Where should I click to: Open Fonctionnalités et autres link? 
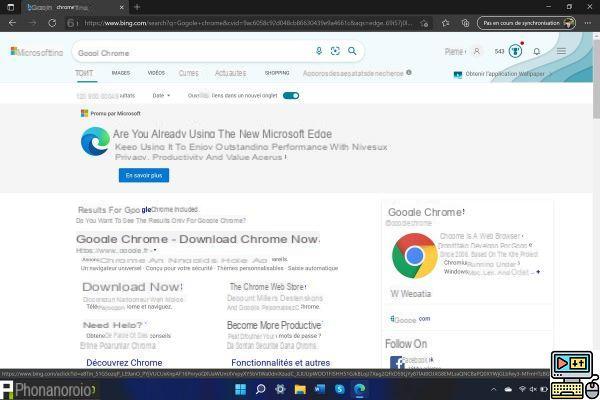coord(280,362)
